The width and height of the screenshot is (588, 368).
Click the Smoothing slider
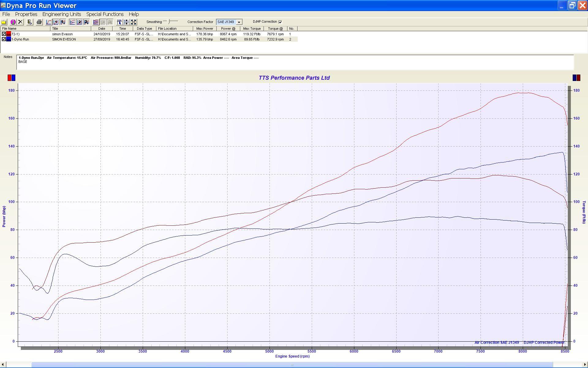click(169, 21)
